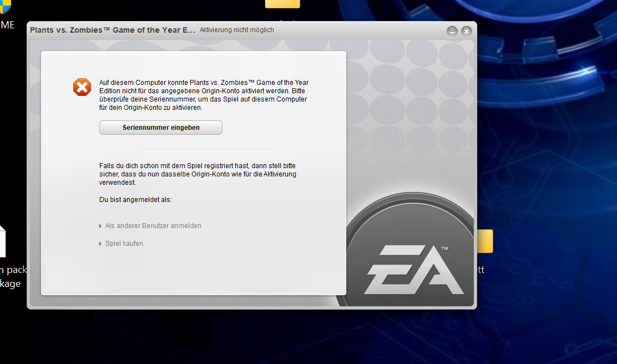Click green arrow bullet beside 'Spiel kaufen'
Screen dimensions: 617x364
pos(100,244)
